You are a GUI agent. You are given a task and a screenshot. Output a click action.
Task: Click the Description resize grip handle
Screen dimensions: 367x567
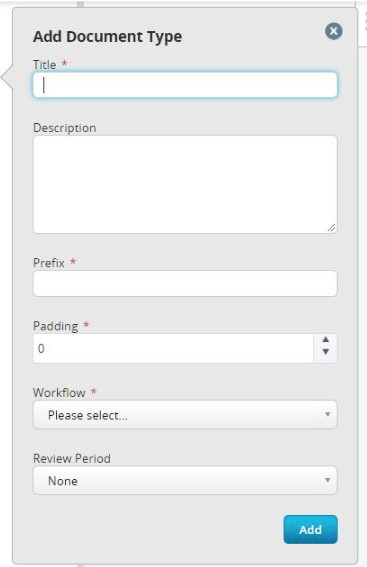pos(331,227)
